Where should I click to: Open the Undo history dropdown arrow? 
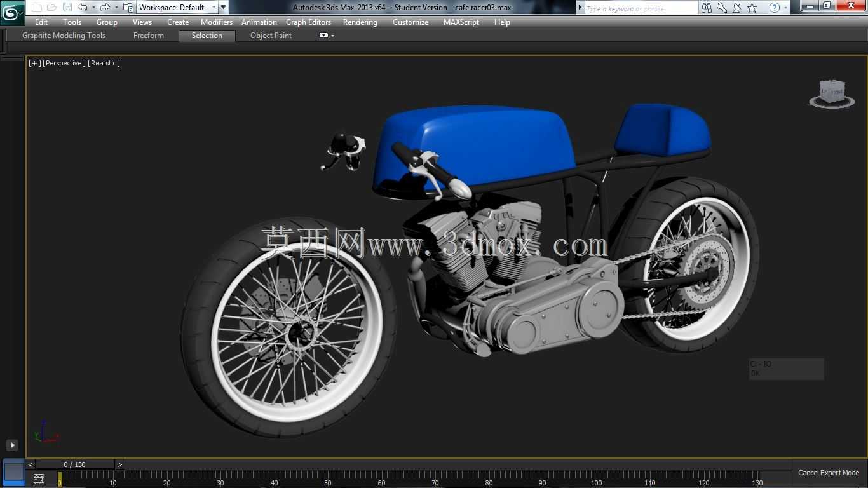tap(93, 8)
